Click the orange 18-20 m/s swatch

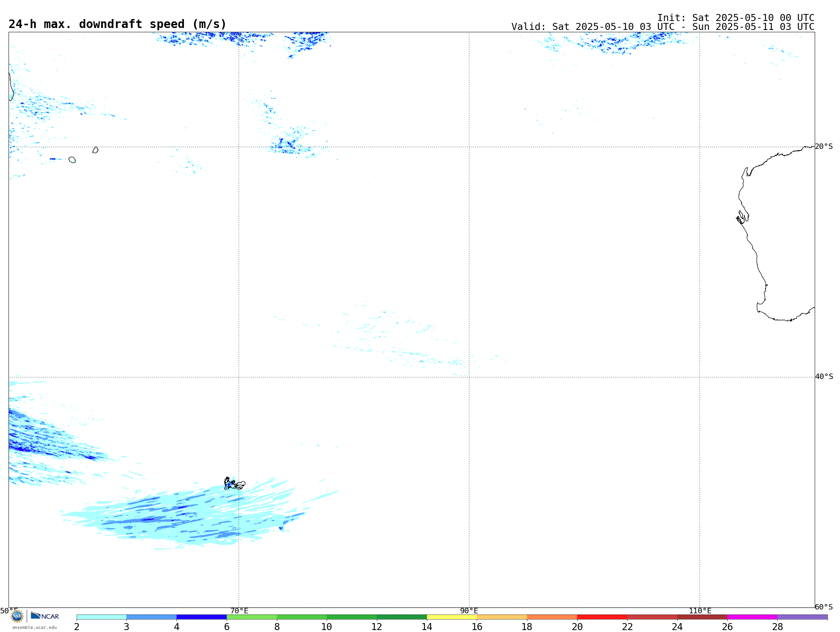[x=552, y=617]
